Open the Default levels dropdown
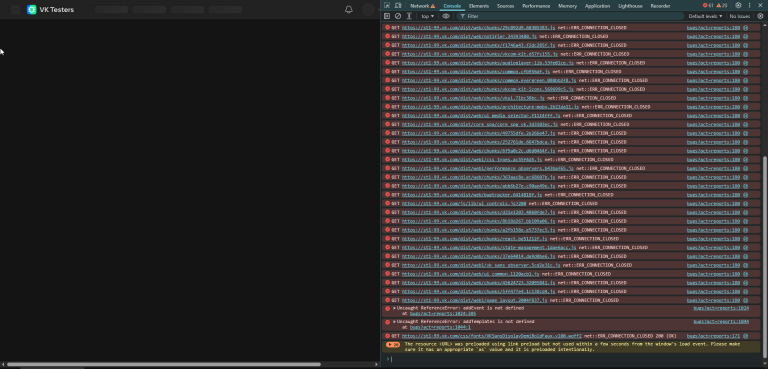 (x=705, y=16)
